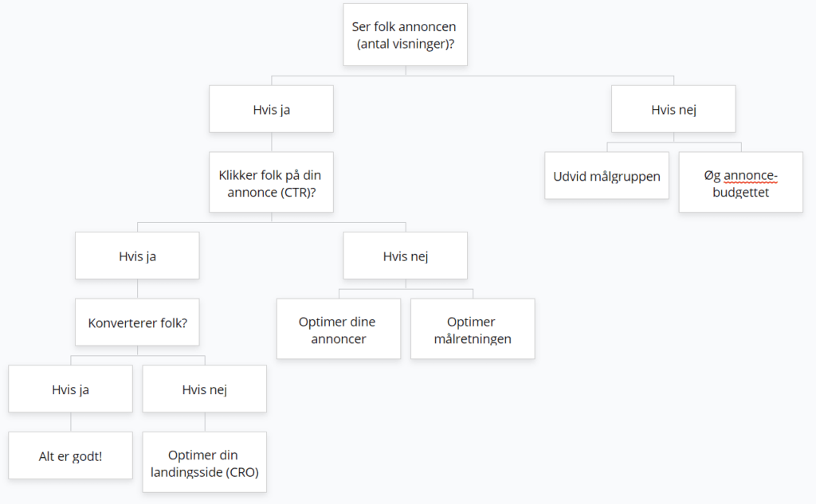
Task: Click the "Optimer målretningen" box
Action: click(472, 330)
